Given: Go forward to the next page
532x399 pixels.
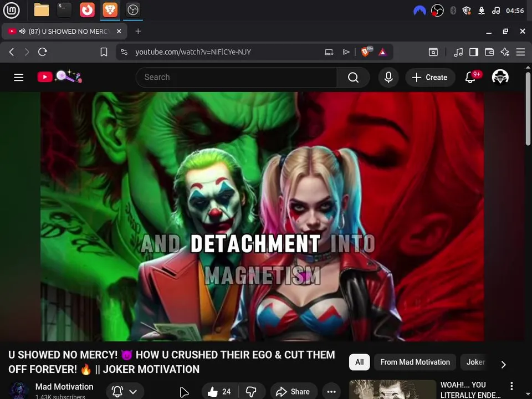Looking at the screenshot, I should tap(27, 52).
